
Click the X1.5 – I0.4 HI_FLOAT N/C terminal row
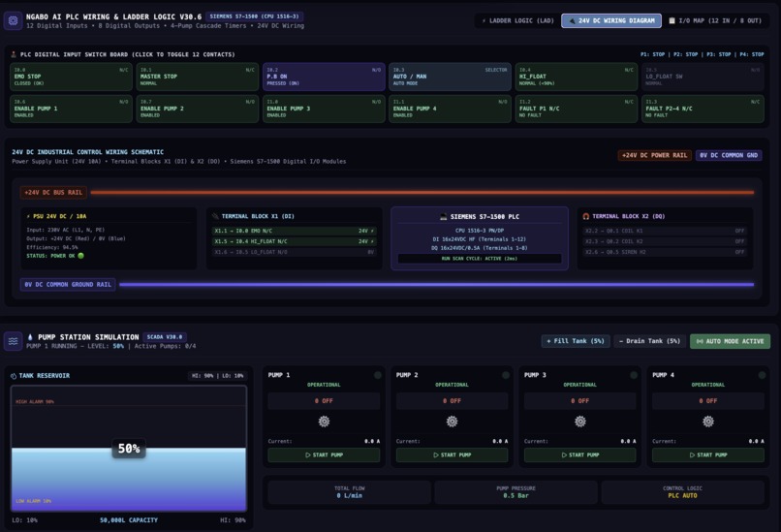(294, 241)
